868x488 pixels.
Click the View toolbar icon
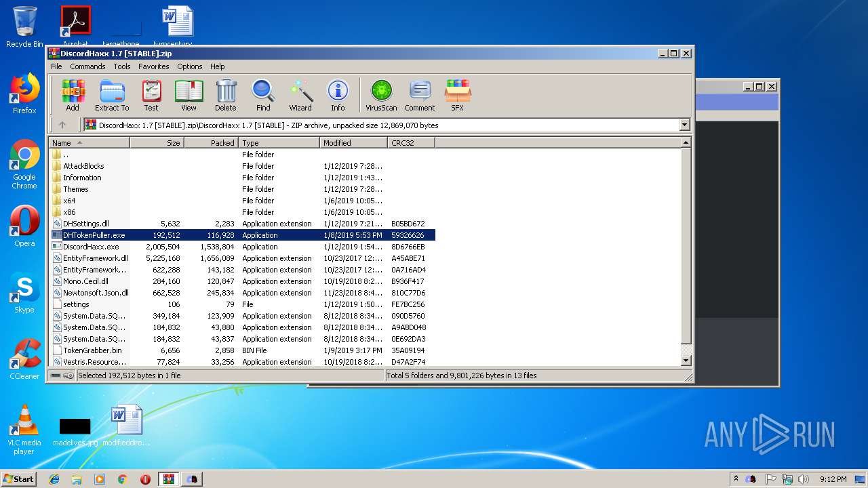[x=189, y=96]
